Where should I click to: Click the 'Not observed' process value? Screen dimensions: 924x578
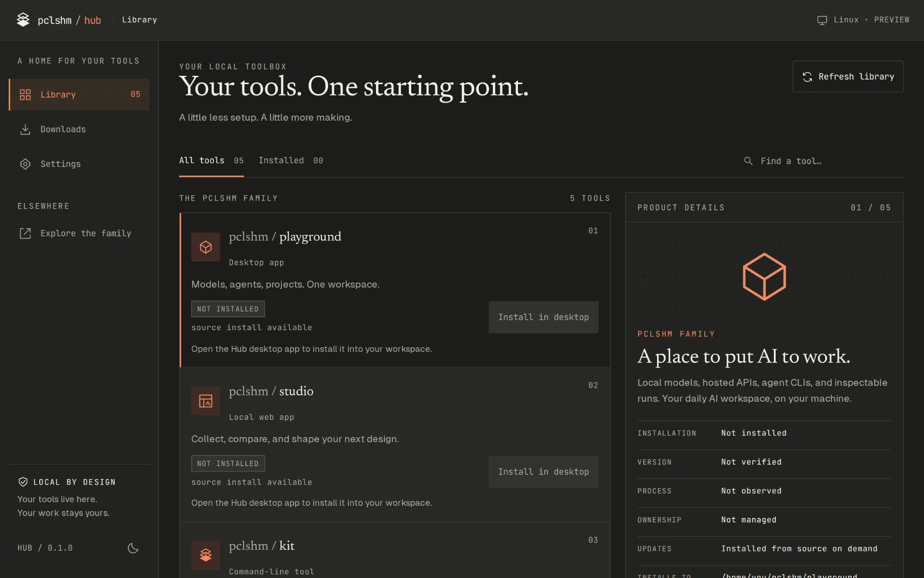[751, 491]
